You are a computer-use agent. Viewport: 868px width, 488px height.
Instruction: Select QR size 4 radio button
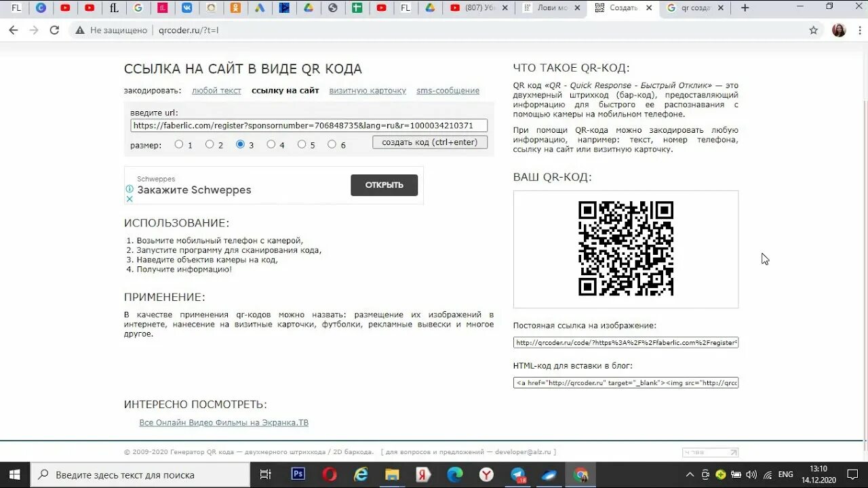[x=271, y=144]
